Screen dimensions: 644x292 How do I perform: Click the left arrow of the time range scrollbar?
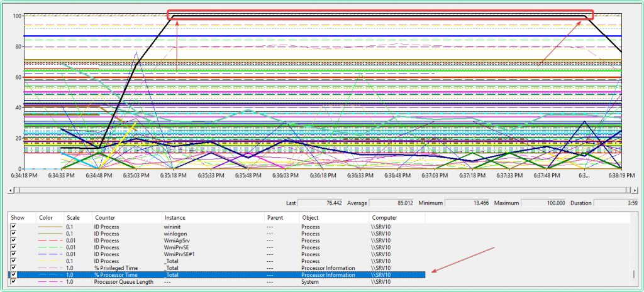point(9,190)
